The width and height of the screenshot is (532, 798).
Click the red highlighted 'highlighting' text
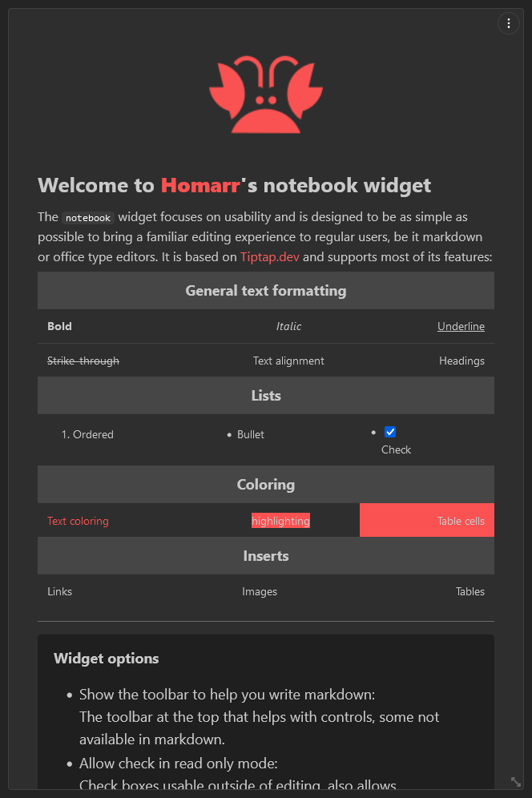tap(280, 521)
